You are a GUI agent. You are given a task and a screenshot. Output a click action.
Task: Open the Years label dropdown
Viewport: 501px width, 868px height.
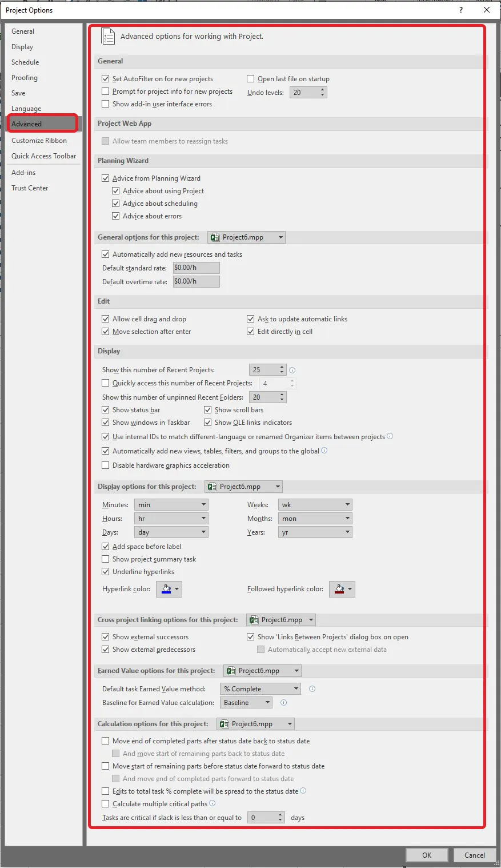315,532
